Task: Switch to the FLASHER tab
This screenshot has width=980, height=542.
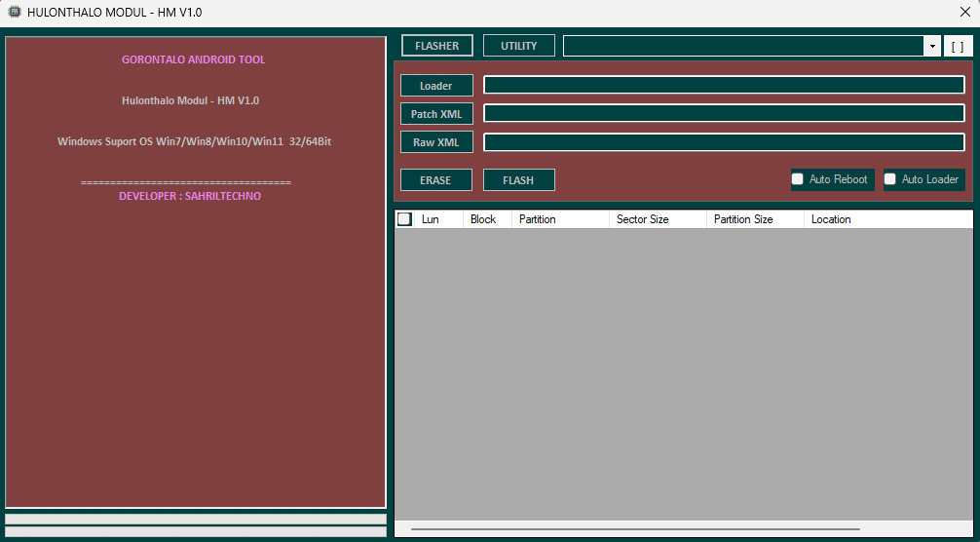Action: pos(436,46)
